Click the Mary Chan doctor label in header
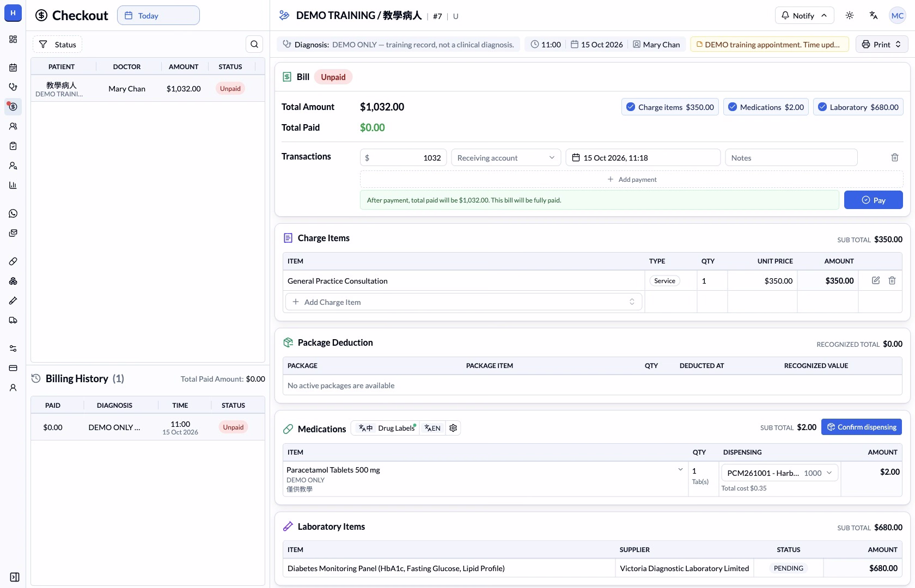The image size is (915, 588). [x=656, y=44]
